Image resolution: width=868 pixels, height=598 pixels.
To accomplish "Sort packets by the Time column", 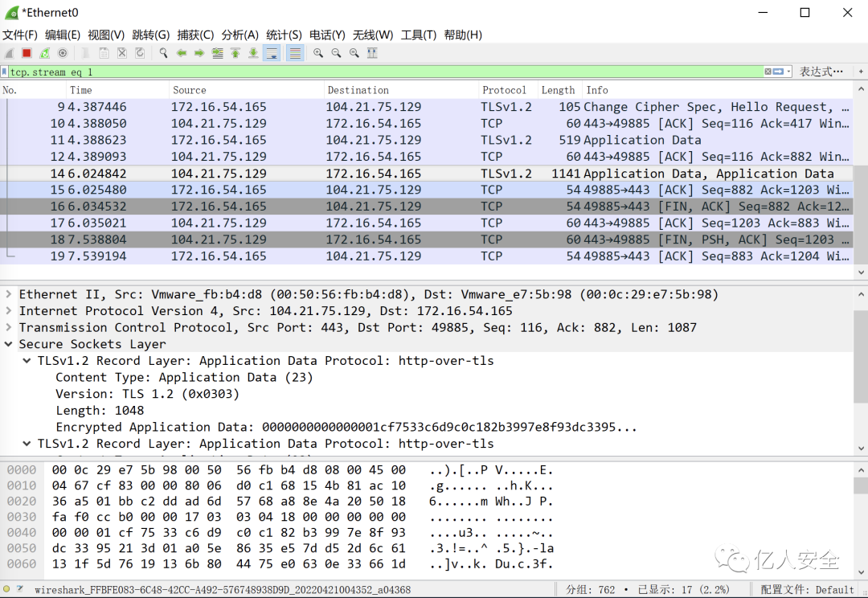I will click(x=118, y=90).
